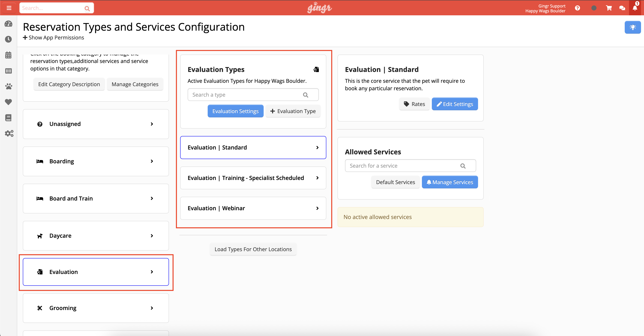This screenshot has height=336, width=644.
Task: Expand Evaluation | Webinar chevron
Action: pos(317,208)
